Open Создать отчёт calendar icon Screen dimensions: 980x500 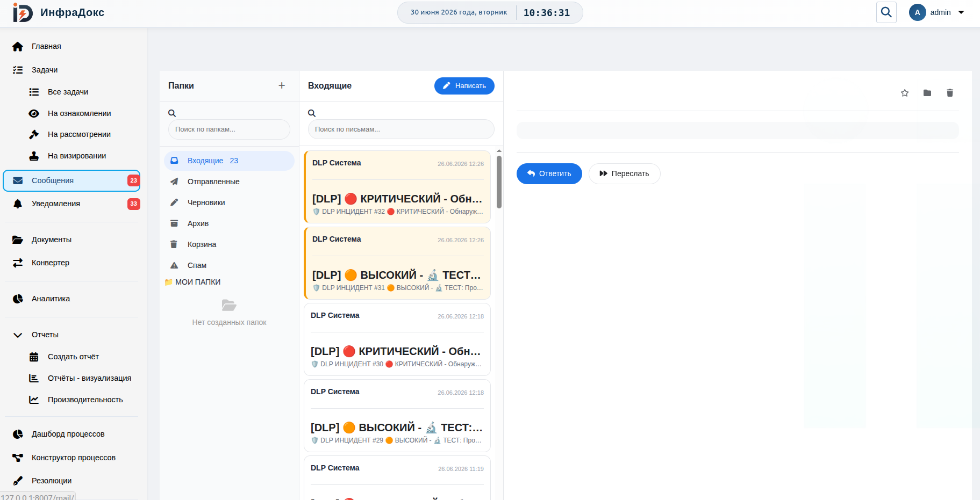(x=34, y=357)
